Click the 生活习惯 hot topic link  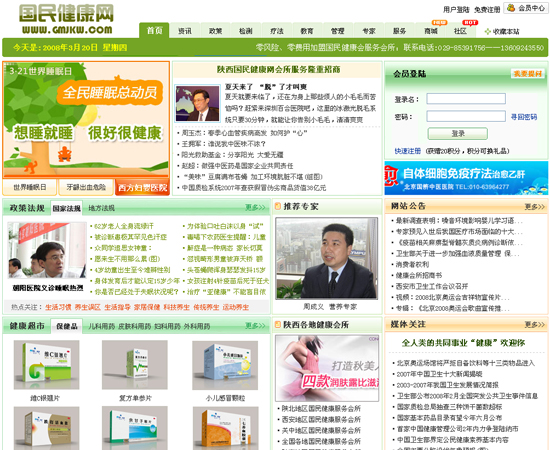coord(58,307)
